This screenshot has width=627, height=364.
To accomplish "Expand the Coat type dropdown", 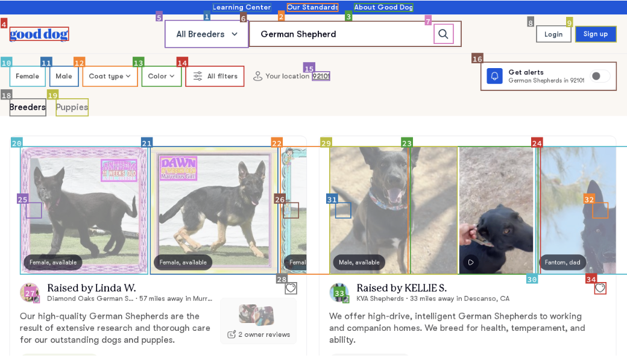I will coord(110,76).
